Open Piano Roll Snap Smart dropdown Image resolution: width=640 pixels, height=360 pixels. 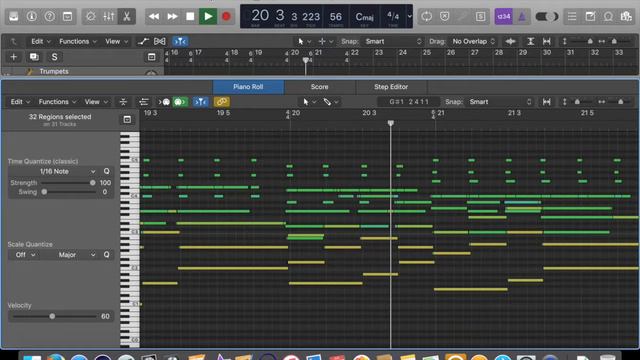point(500,102)
